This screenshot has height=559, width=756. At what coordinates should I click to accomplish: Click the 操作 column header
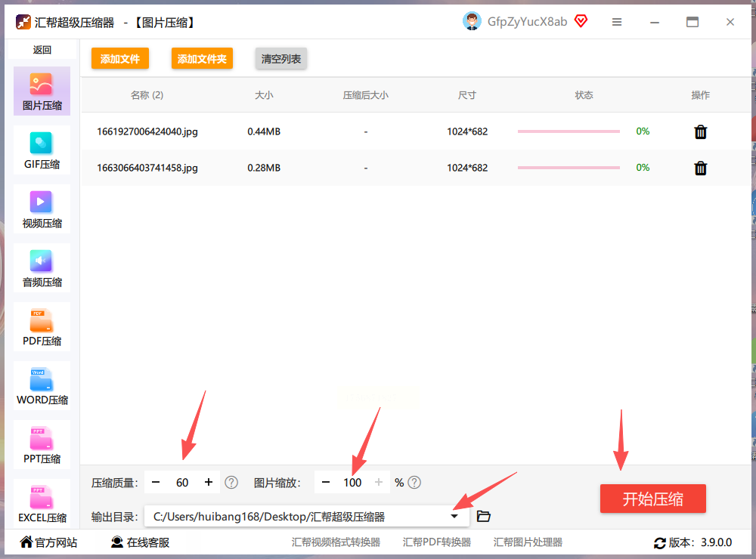coord(700,95)
